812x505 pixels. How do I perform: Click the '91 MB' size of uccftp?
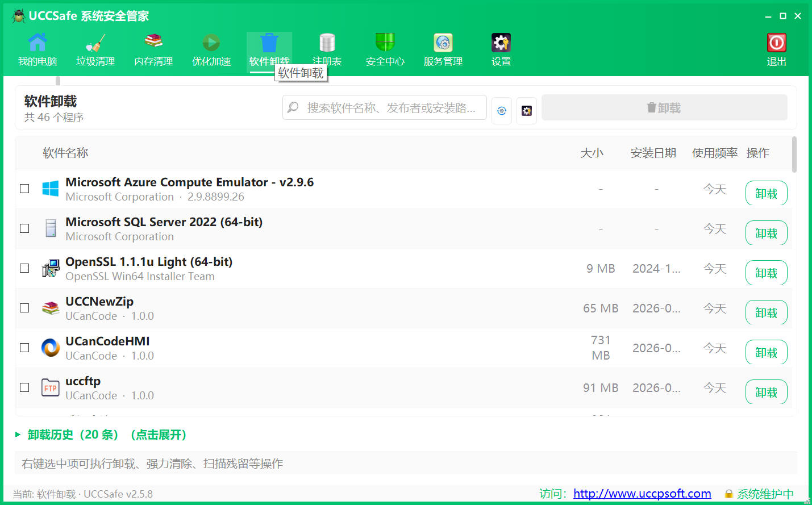pos(601,388)
